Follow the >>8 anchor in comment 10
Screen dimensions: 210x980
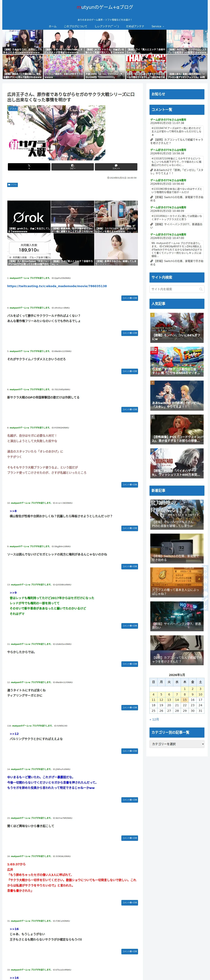coord(13,511)
